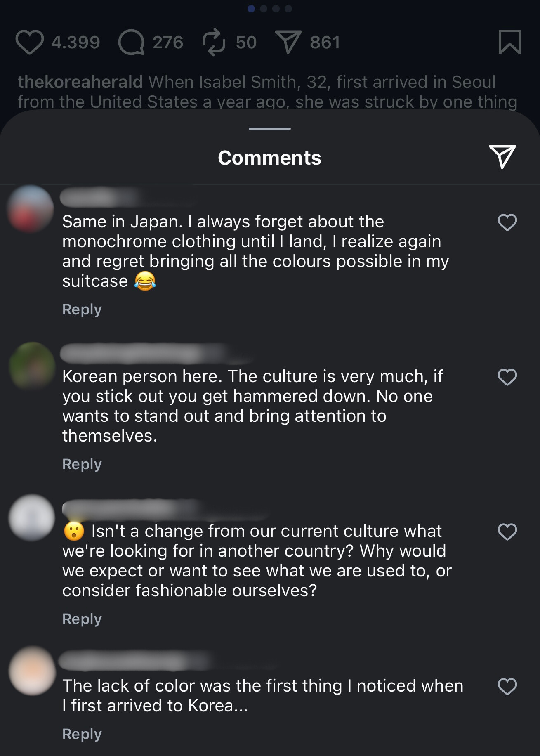Open thekoreaherald profile from caption
540x756 pixels.
[80, 82]
